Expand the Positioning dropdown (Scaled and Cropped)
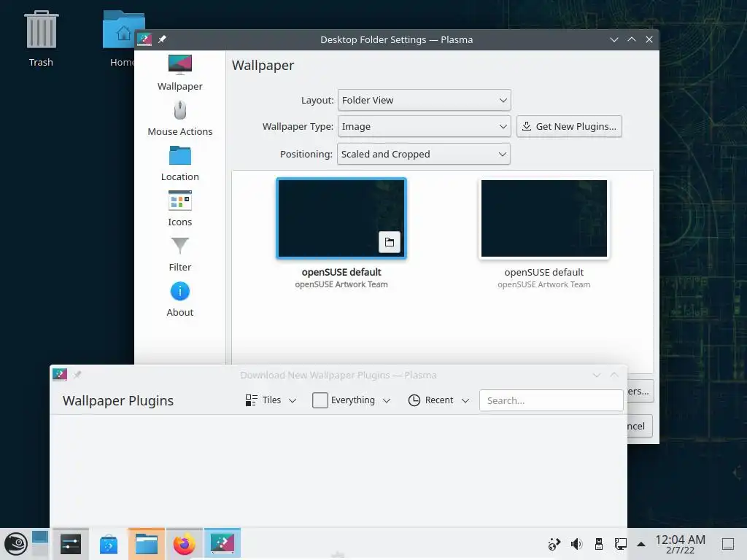 [424, 154]
